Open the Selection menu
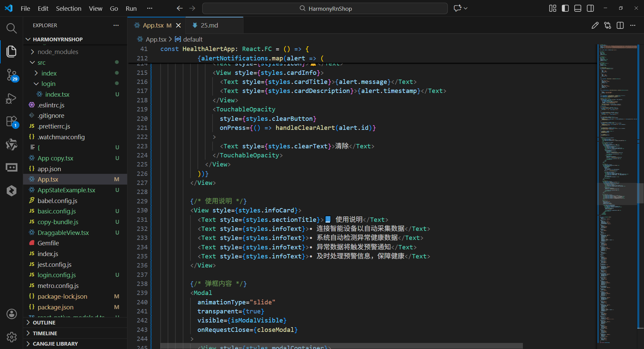Image resolution: width=644 pixels, height=349 pixels. pyautogui.click(x=68, y=8)
